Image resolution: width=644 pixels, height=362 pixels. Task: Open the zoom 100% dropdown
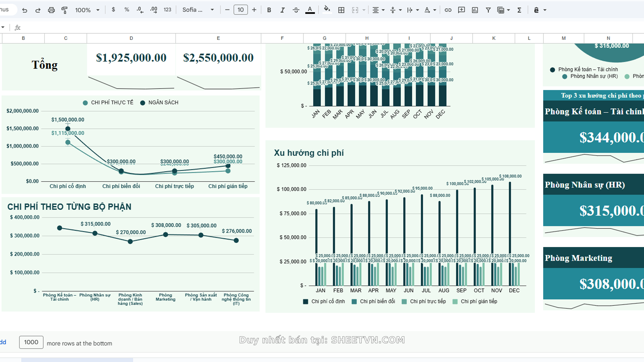[87, 10]
